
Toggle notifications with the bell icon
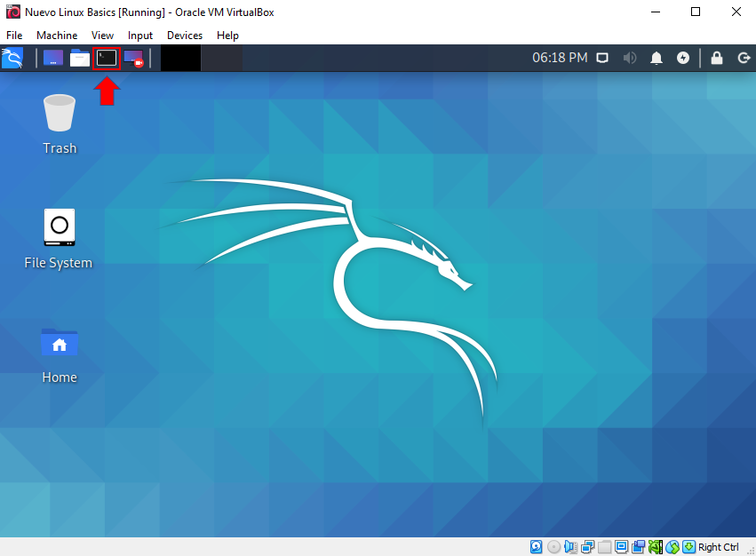(656, 58)
